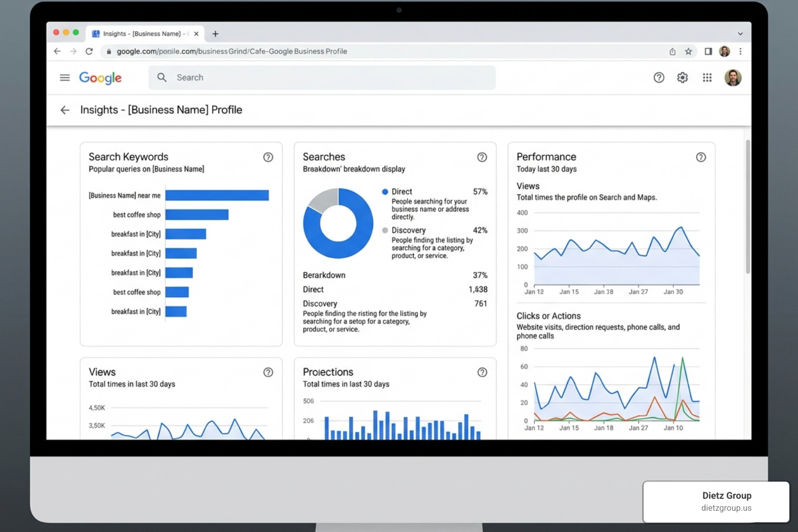The height and width of the screenshot is (532, 798).
Task: Open the Google apps grid
Action: coord(707,77)
